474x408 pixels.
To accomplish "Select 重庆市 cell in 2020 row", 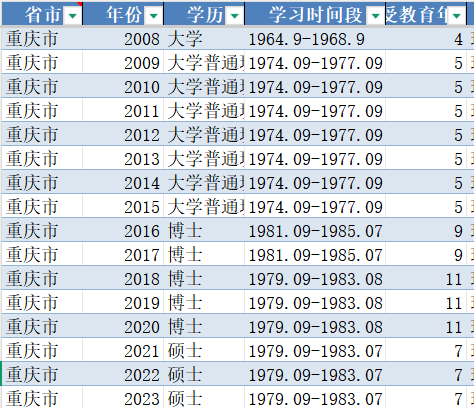I will point(42,326).
